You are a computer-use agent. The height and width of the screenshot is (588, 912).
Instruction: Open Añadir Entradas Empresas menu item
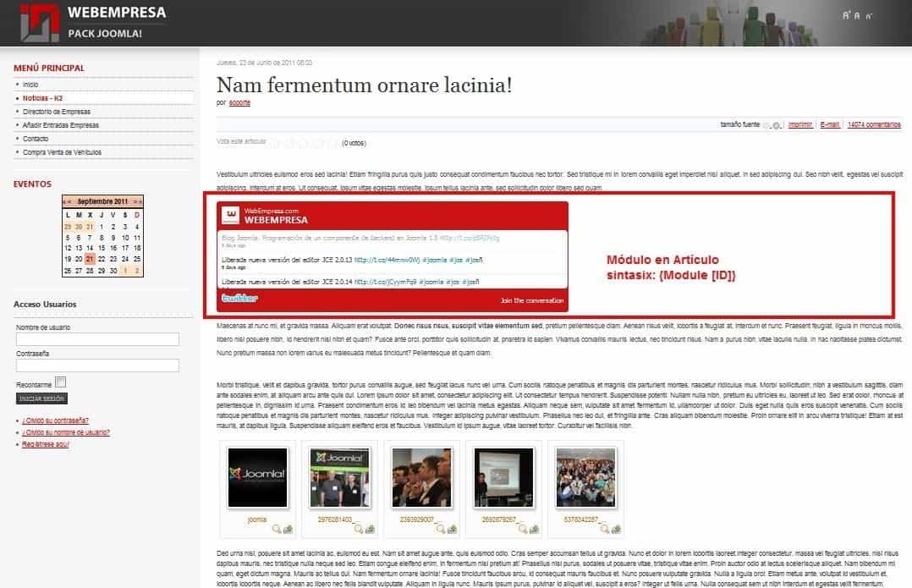tap(61, 125)
